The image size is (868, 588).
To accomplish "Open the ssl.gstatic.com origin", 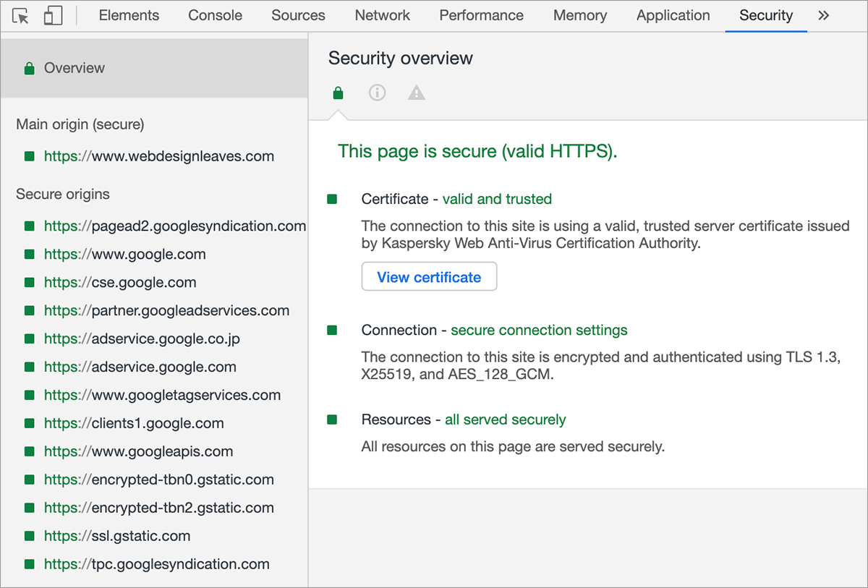I will 117,537.
